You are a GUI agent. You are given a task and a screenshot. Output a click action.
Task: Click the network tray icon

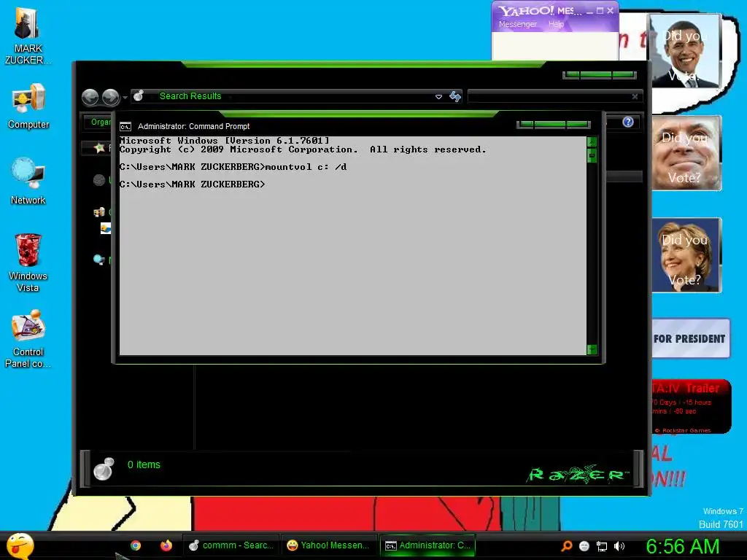click(602, 547)
